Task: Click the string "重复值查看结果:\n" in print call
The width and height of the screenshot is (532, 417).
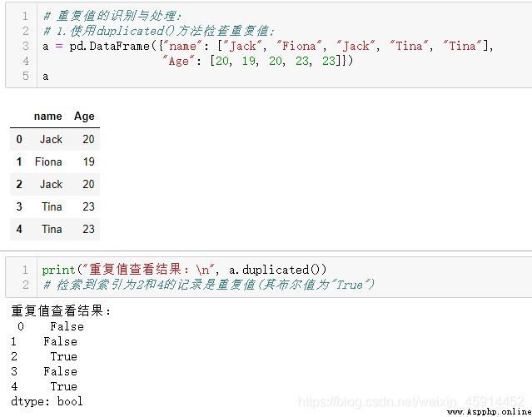Action: pyautogui.click(x=150, y=270)
